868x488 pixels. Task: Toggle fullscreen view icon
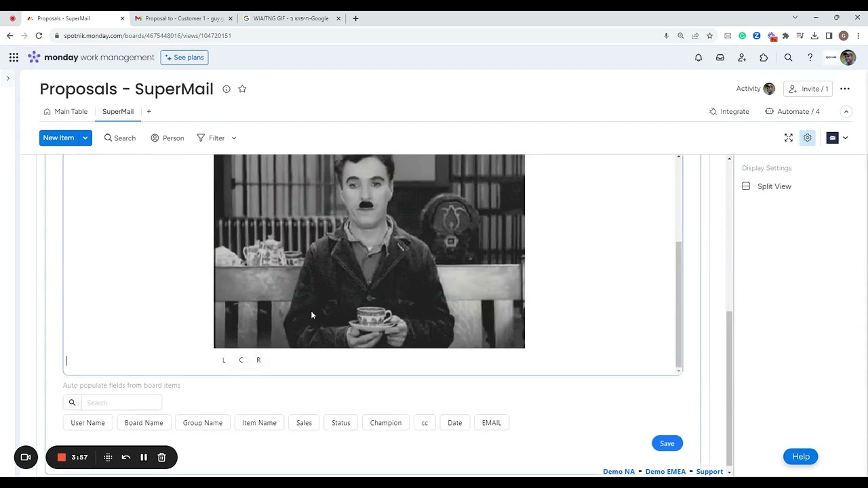point(789,138)
